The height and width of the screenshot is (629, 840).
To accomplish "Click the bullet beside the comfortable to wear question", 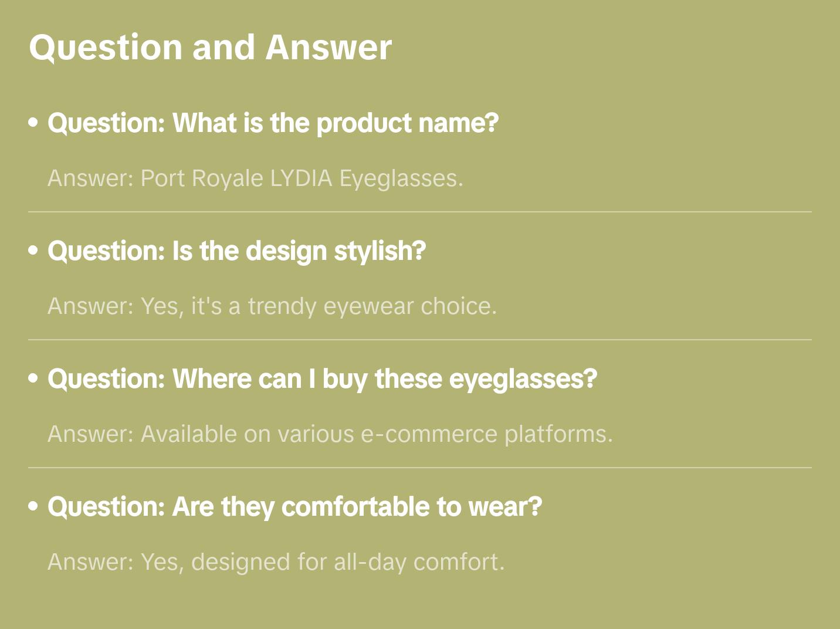I will (x=33, y=506).
